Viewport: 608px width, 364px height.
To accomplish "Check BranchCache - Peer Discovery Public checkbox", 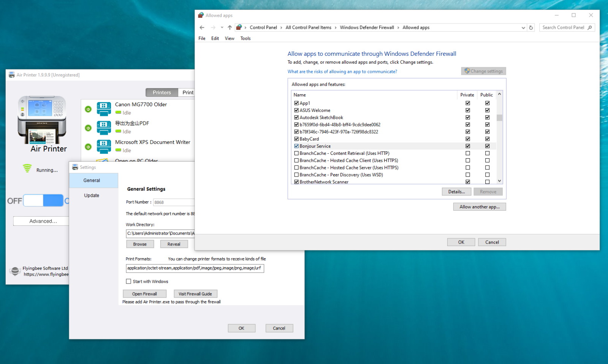I will point(487,175).
